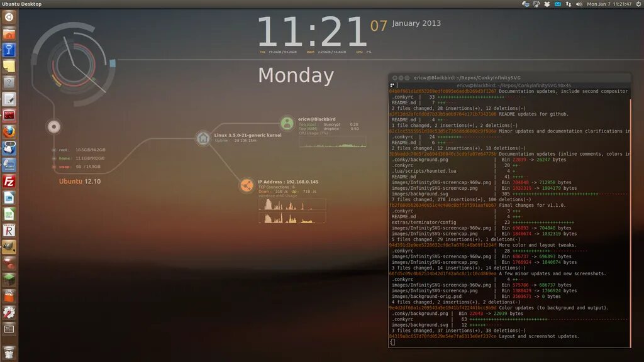
Task: Open the yellow sticky notes app
Action: (x=9, y=67)
